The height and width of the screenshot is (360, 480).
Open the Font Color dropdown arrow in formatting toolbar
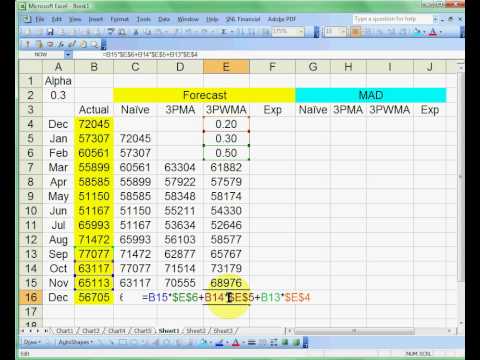[440, 32]
